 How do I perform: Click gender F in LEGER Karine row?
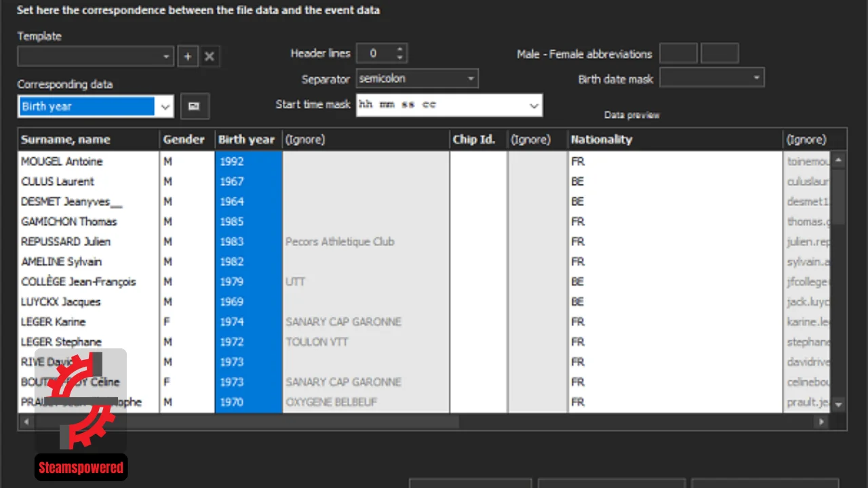click(188, 321)
